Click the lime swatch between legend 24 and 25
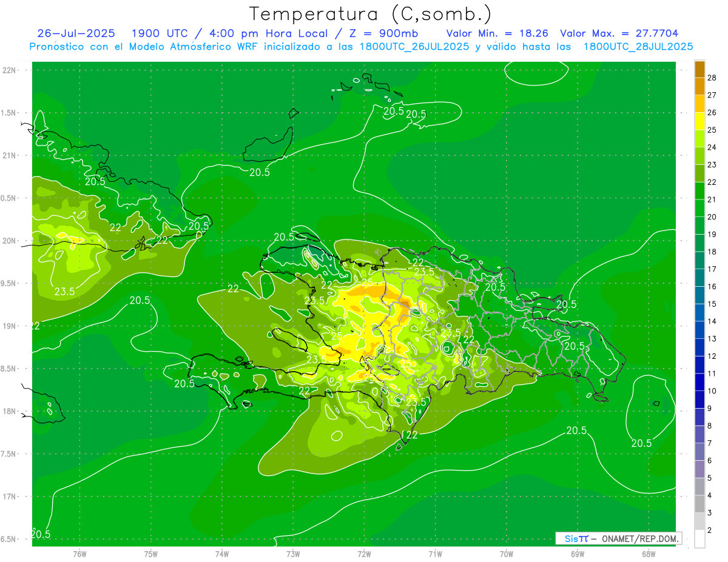 [x=699, y=139]
